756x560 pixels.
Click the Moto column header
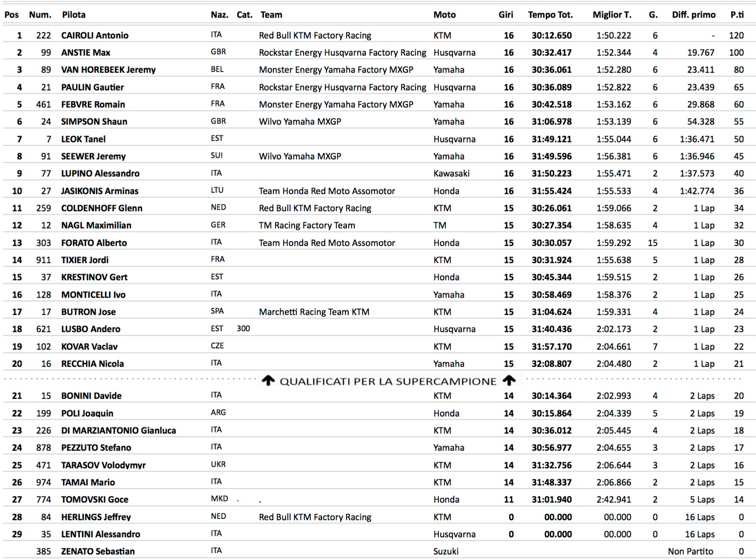(444, 15)
